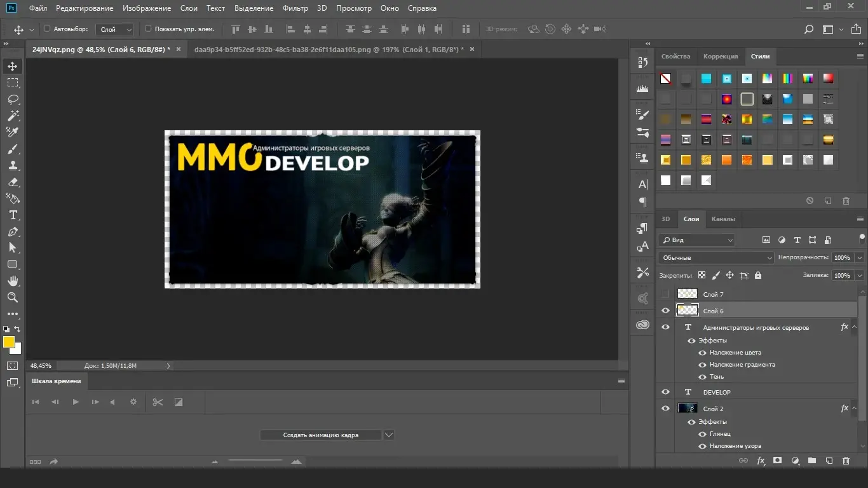Image resolution: width=868 pixels, height=488 pixels.
Task: Open fx layer style menu at panel bottom
Action: click(761, 461)
